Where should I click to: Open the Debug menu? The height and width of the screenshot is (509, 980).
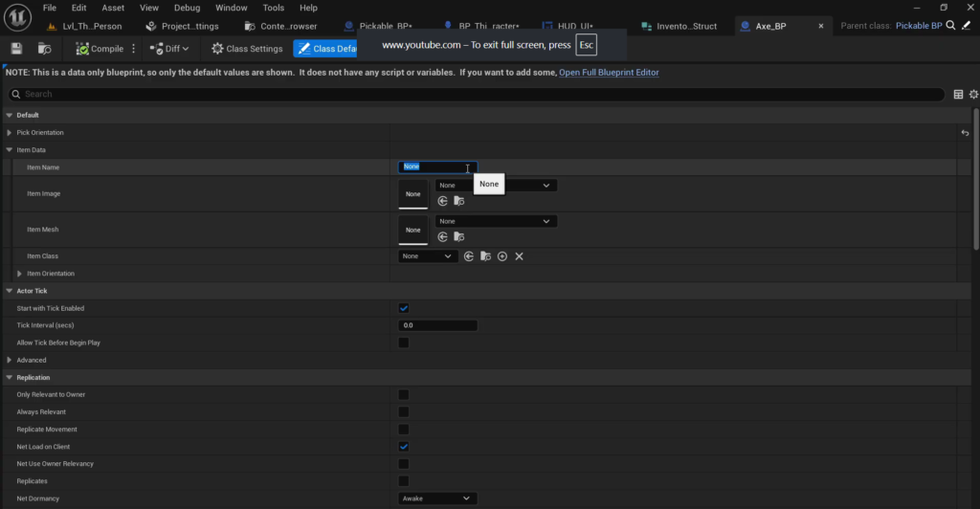click(187, 8)
